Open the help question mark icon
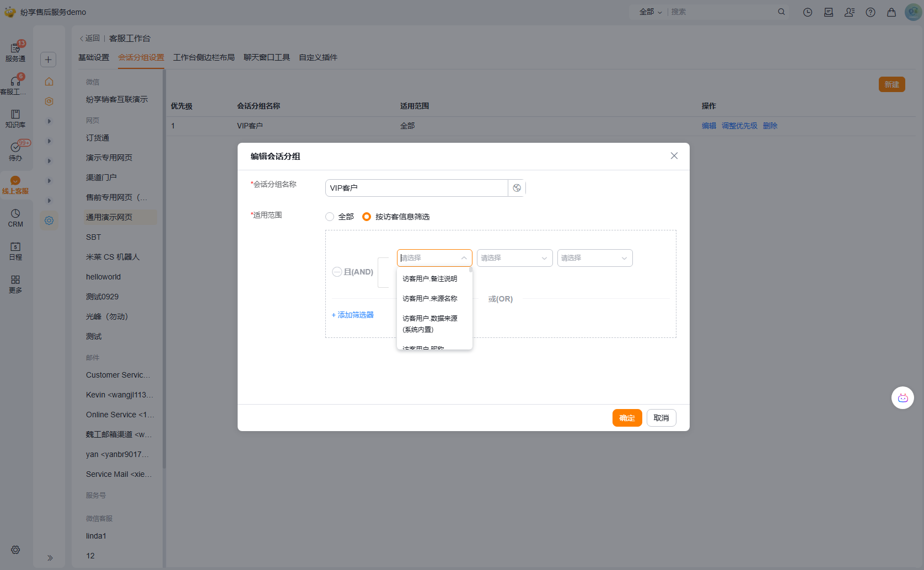This screenshot has height=570, width=924. tap(871, 12)
